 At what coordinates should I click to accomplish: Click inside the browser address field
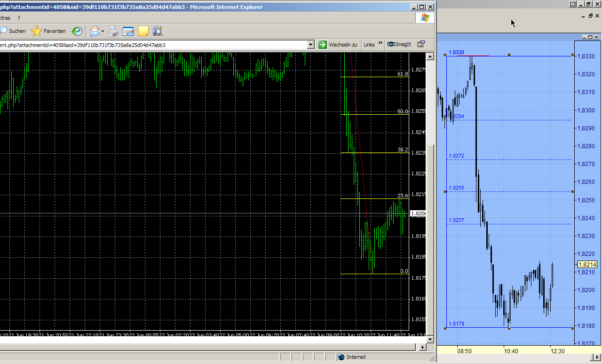tap(153, 45)
